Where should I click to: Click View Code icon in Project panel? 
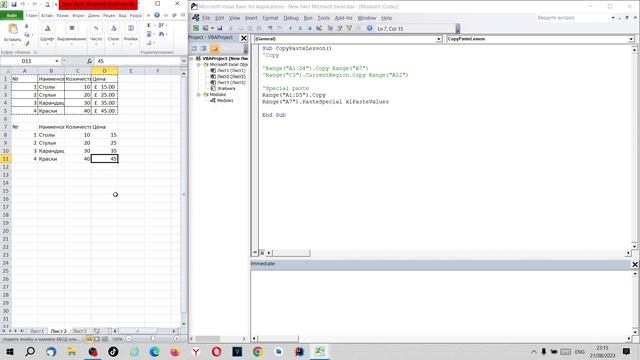(194, 49)
